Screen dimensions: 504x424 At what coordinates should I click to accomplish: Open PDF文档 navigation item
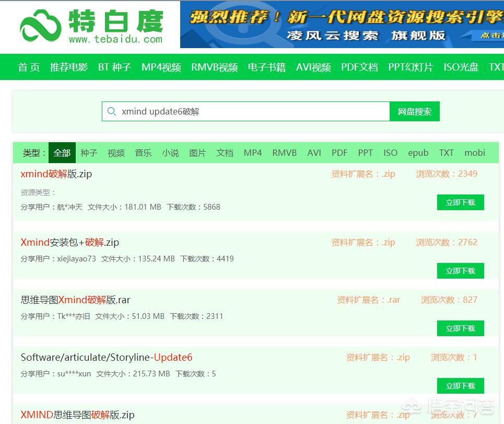pyautogui.click(x=359, y=67)
